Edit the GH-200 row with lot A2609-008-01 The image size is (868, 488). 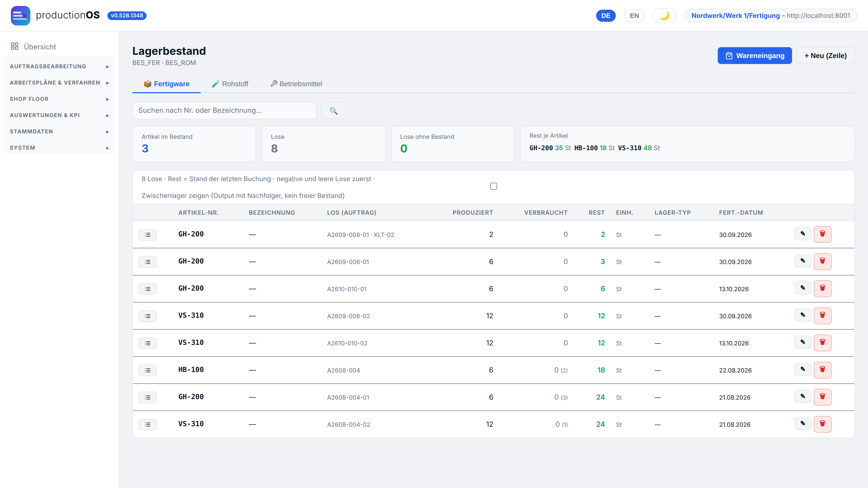[x=803, y=261]
